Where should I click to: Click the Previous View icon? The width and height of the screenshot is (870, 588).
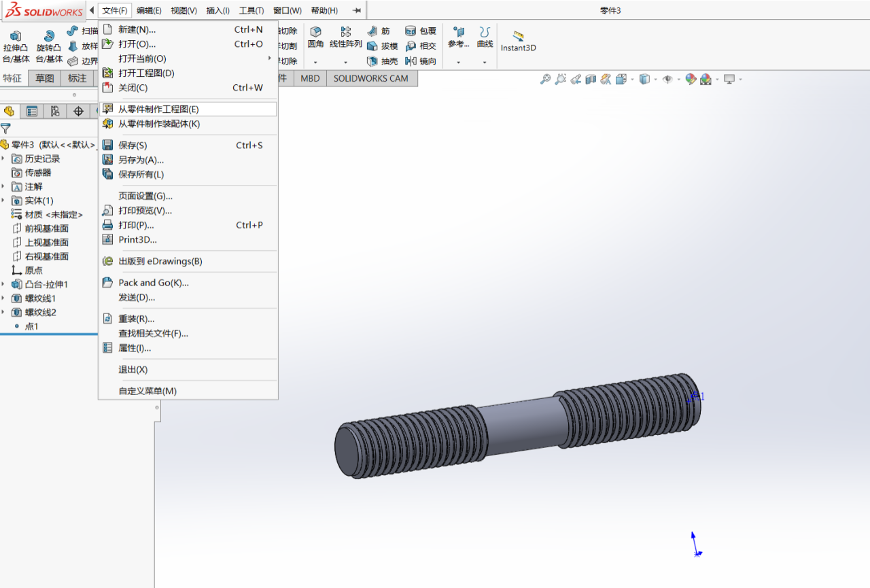[x=576, y=80]
